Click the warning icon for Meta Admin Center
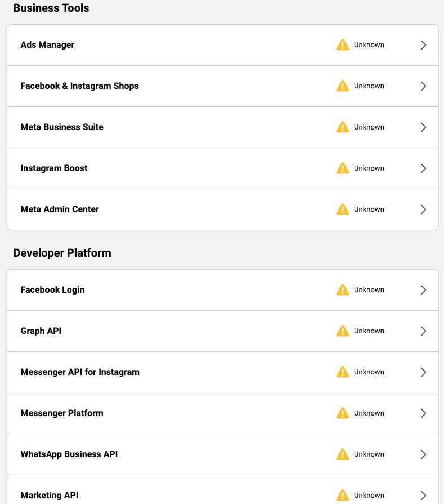The width and height of the screenshot is (444, 504). [x=343, y=209]
